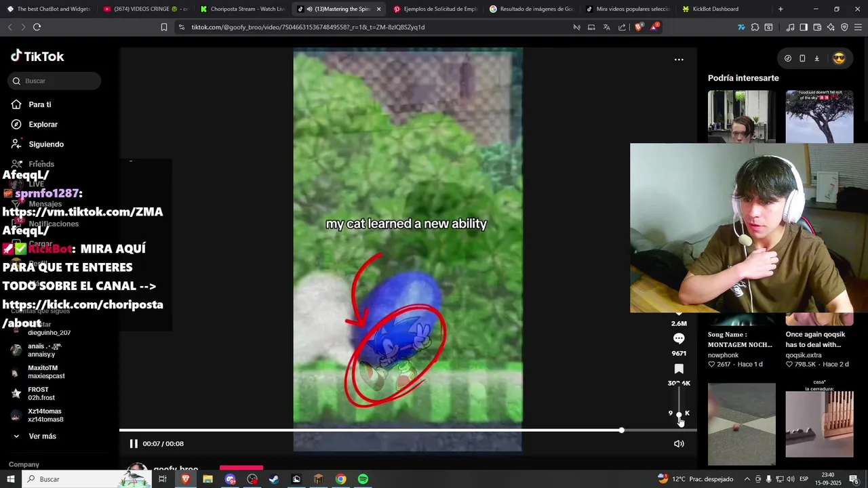Viewport: 868px width, 488px height.
Task: Open the Friends section in sidebar
Action: click(41, 164)
